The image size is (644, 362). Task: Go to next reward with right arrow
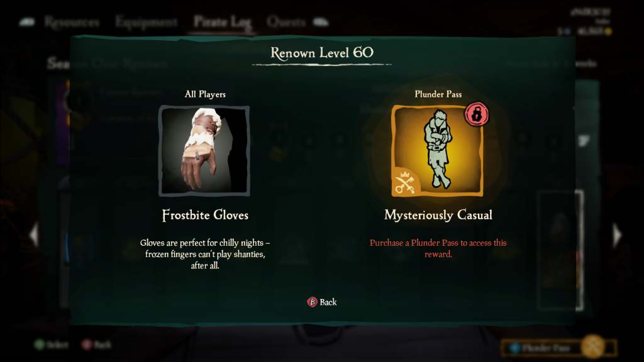coord(617,235)
